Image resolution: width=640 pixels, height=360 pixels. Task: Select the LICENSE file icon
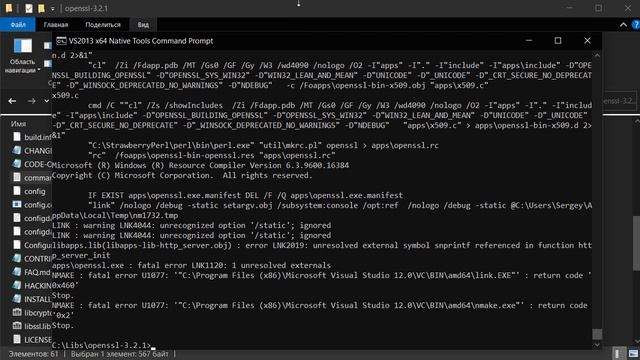point(17,339)
